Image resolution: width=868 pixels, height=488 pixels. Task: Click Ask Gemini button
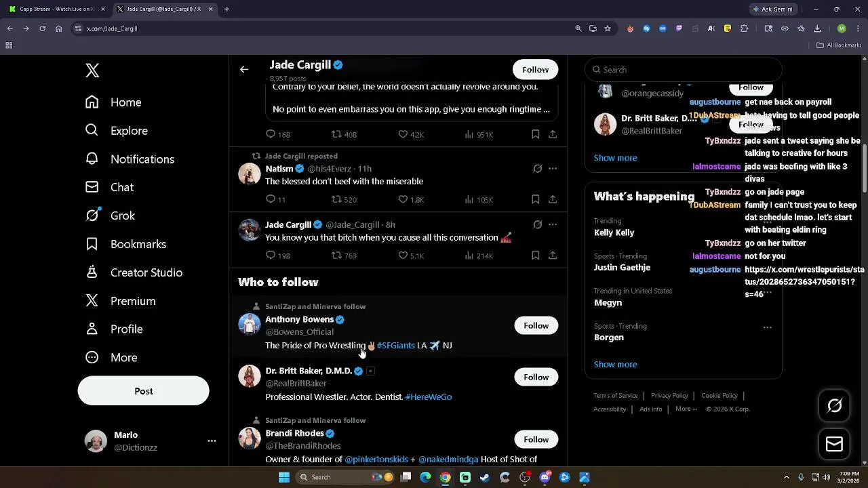click(x=772, y=9)
